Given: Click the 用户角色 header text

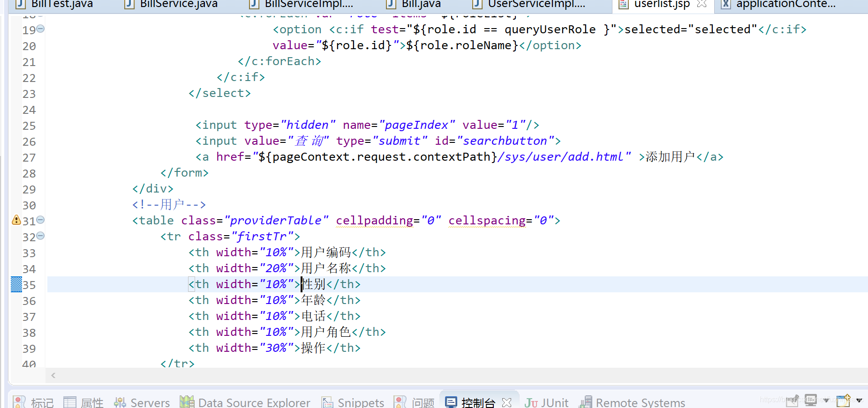Looking at the screenshot, I should tap(326, 332).
